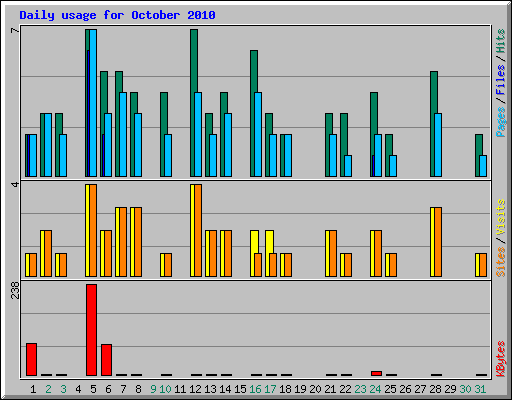Click the day "25" label on x-axis

coord(390,389)
